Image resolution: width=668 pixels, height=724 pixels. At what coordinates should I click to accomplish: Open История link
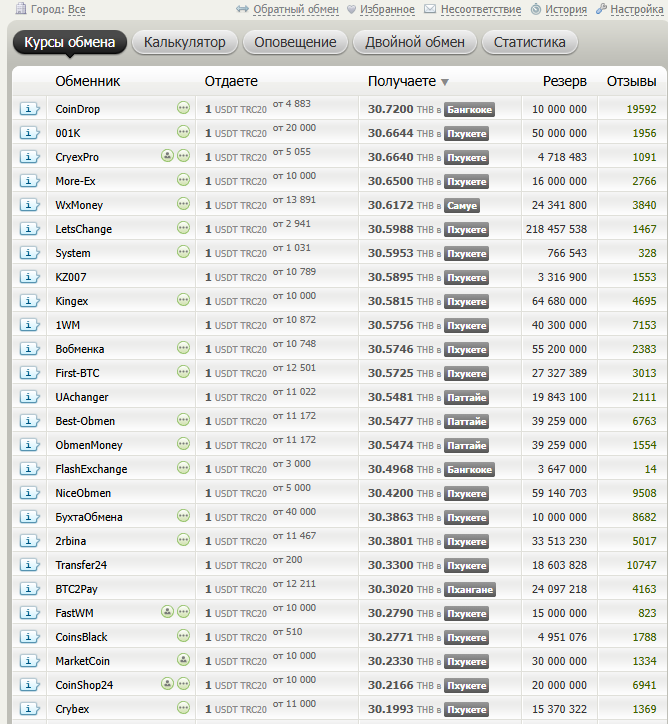[566, 9]
